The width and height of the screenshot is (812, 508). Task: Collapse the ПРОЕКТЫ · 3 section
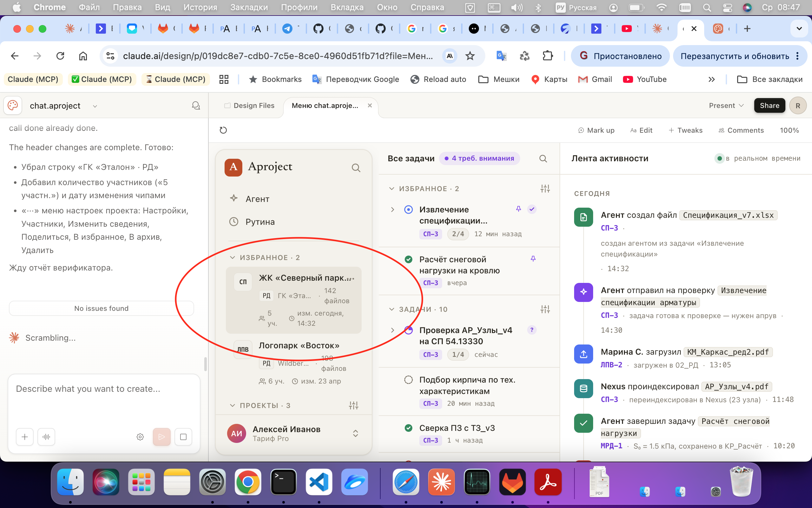pyautogui.click(x=232, y=405)
